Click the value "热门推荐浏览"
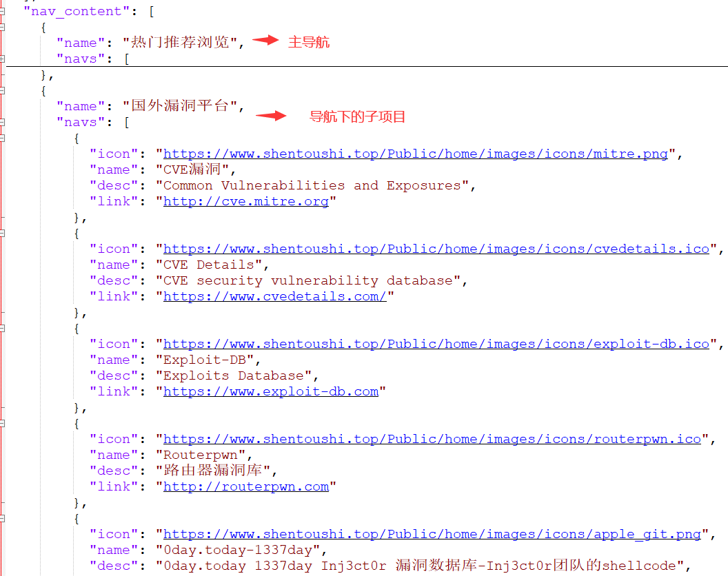The width and height of the screenshot is (728, 576). [181, 42]
